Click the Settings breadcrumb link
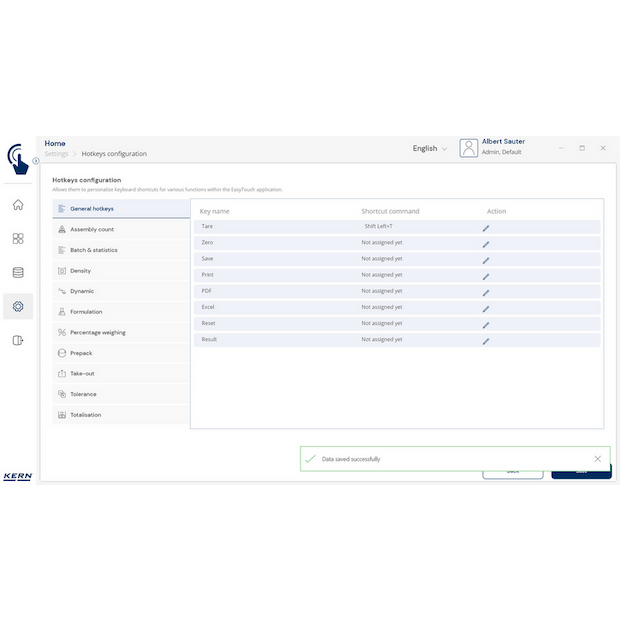 point(57,154)
